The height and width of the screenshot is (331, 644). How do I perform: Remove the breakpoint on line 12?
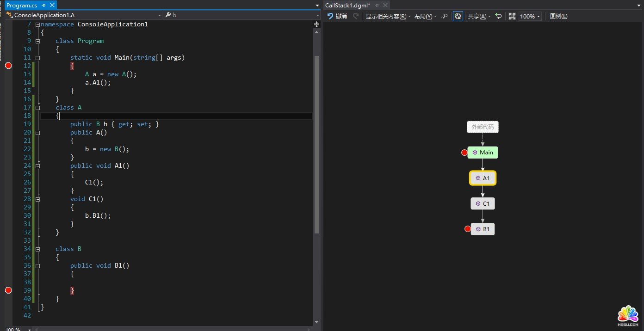click(8, 66)
